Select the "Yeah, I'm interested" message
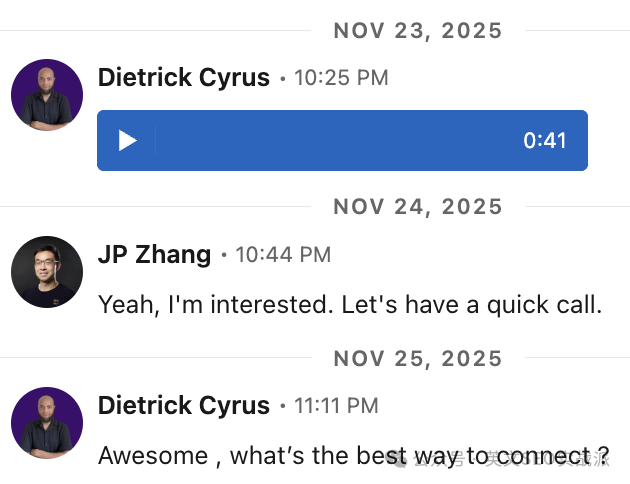630x484 pixels. click(x=350, y=304)
